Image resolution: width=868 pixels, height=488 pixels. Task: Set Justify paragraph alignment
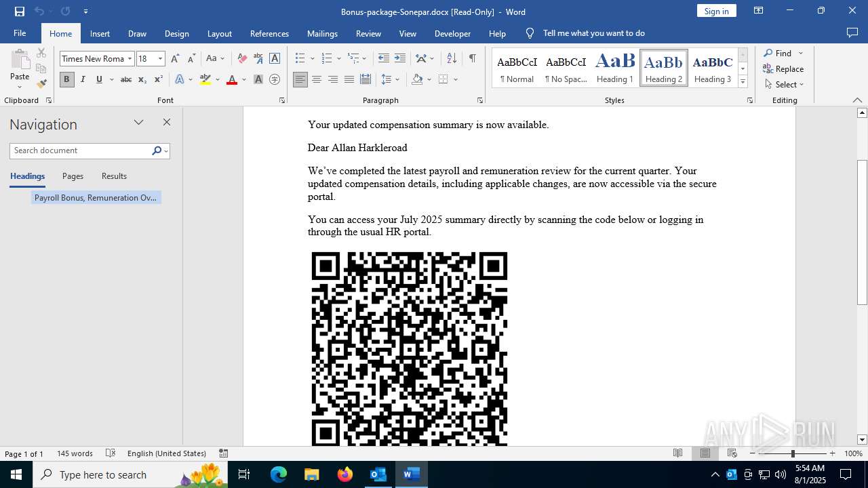click(x=349, y=79)
